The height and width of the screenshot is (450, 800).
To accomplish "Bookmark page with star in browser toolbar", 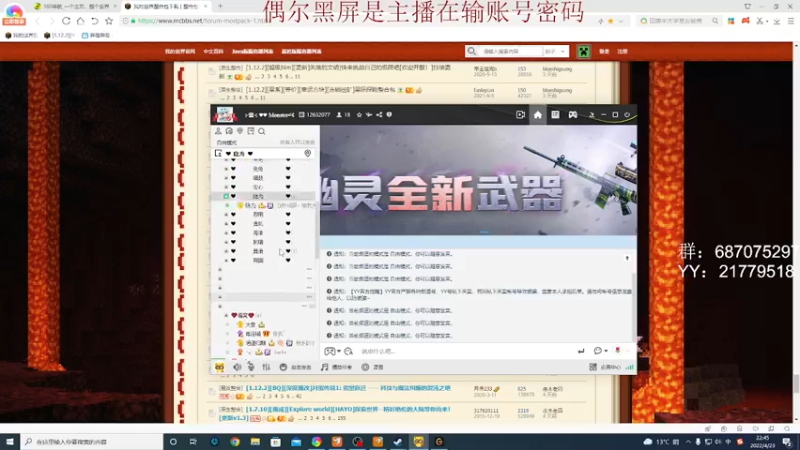I will coord(109,21).
